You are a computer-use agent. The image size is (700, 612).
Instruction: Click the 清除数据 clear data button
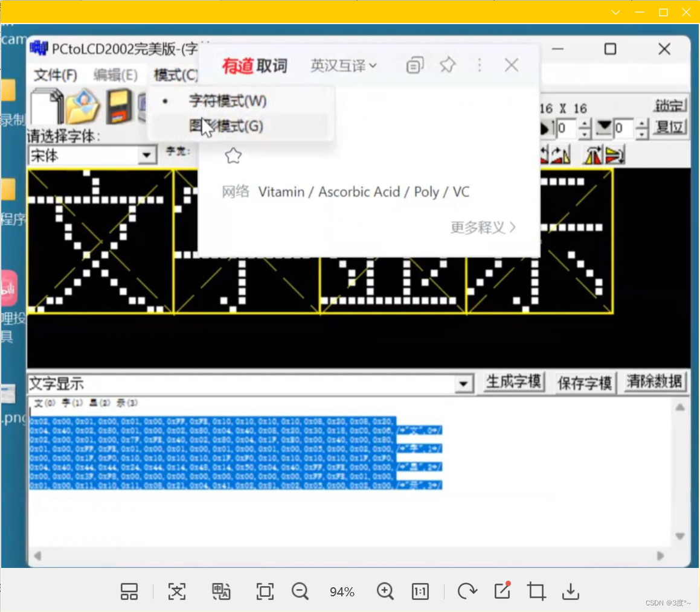[x=655, y=382]
